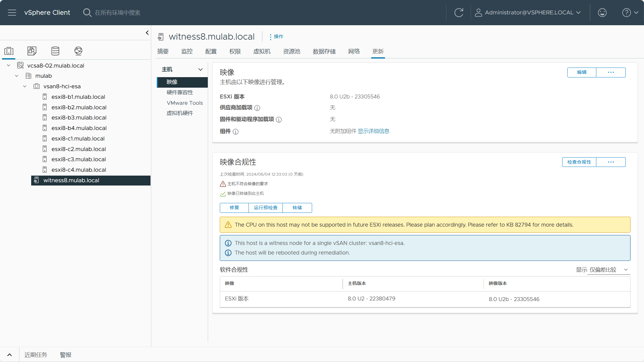644x362 pixels.
Task: Click the global search magnifier icon
Action: pyautogui.click(x=87, y=13)
